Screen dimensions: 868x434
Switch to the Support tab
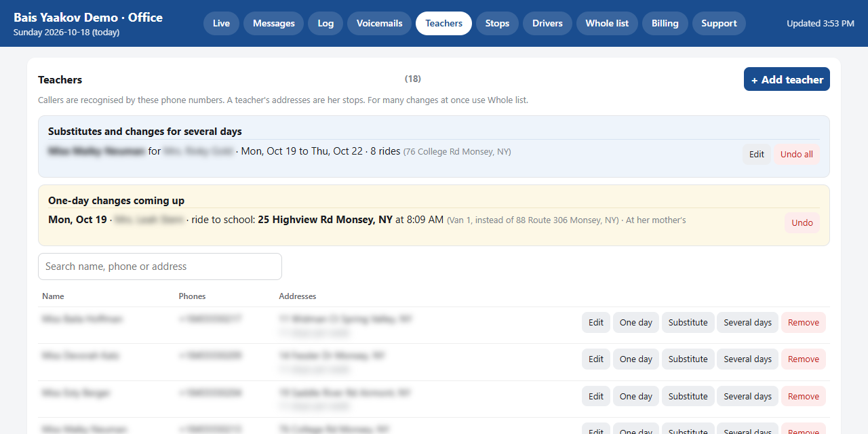point(719,23)
